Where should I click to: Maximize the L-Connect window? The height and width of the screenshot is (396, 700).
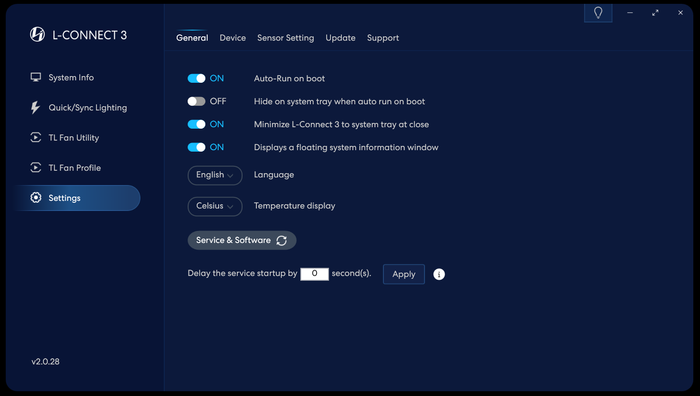(x=655, y=13)
